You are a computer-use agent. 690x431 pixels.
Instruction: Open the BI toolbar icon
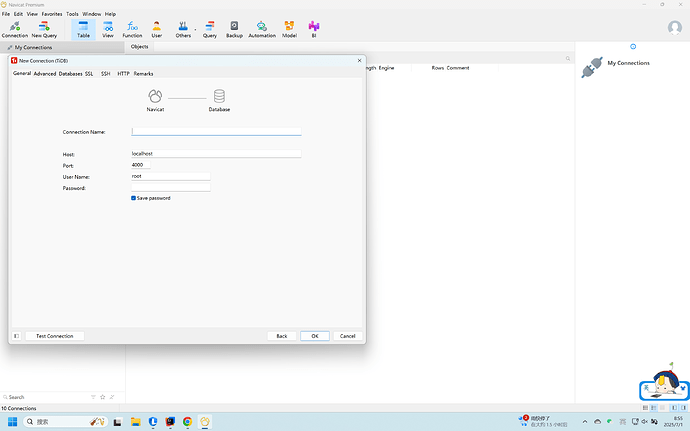[314, 29]
